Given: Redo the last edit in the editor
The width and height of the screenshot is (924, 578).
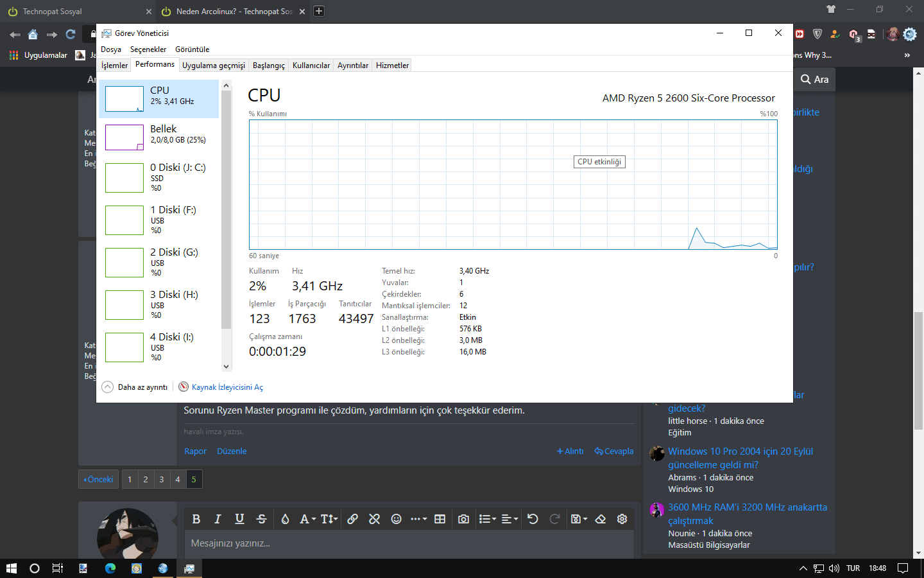Looking at the screenshot, I should 554,519.
